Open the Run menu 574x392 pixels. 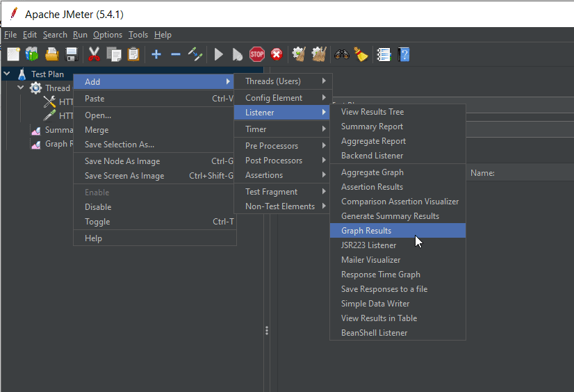80,35
